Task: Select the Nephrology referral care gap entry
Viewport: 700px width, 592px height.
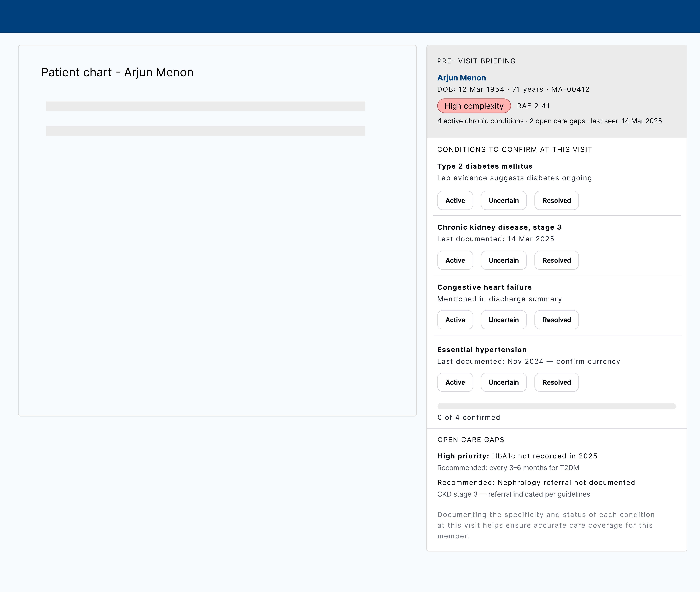Action: [536, 482]
